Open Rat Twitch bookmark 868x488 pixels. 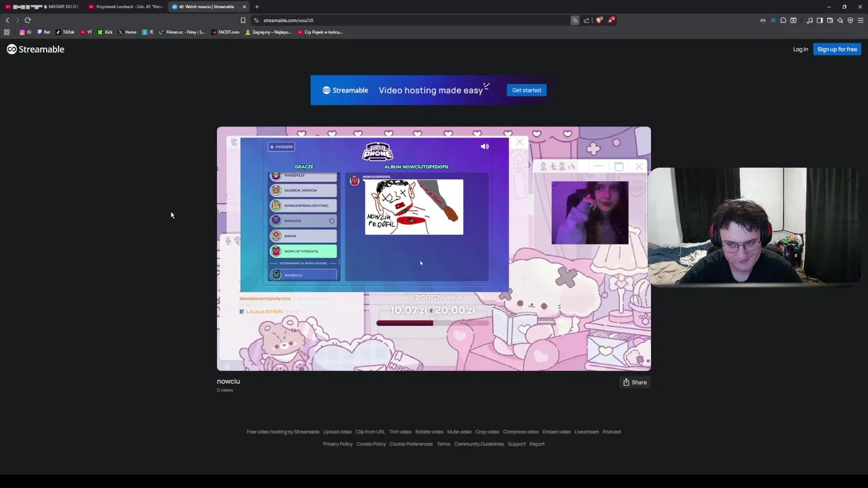(x=43, y=32)
